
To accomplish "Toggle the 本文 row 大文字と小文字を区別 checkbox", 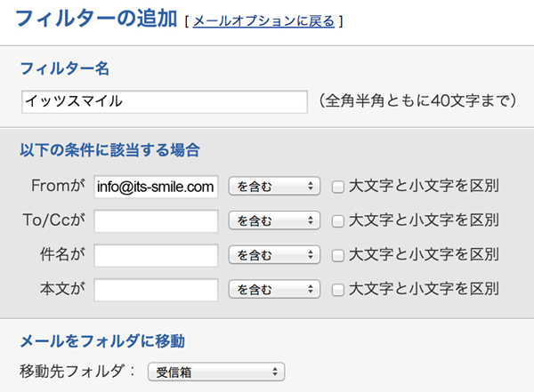I will [x=337, y=290].
